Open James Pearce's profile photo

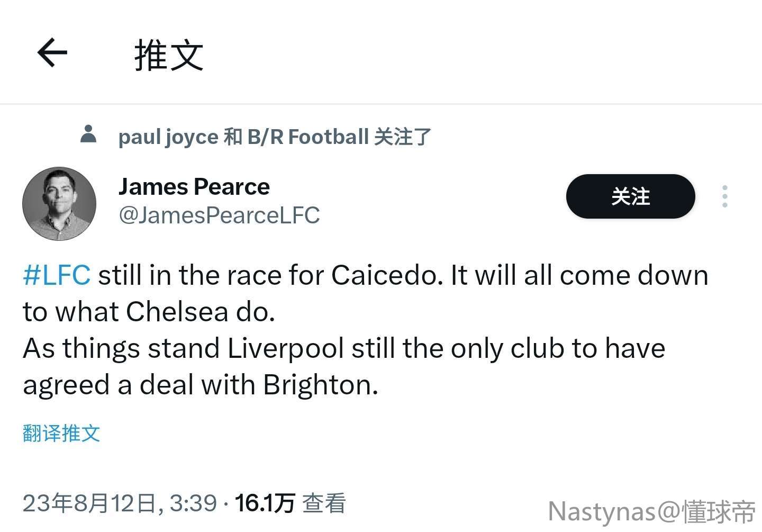point(59,204)
